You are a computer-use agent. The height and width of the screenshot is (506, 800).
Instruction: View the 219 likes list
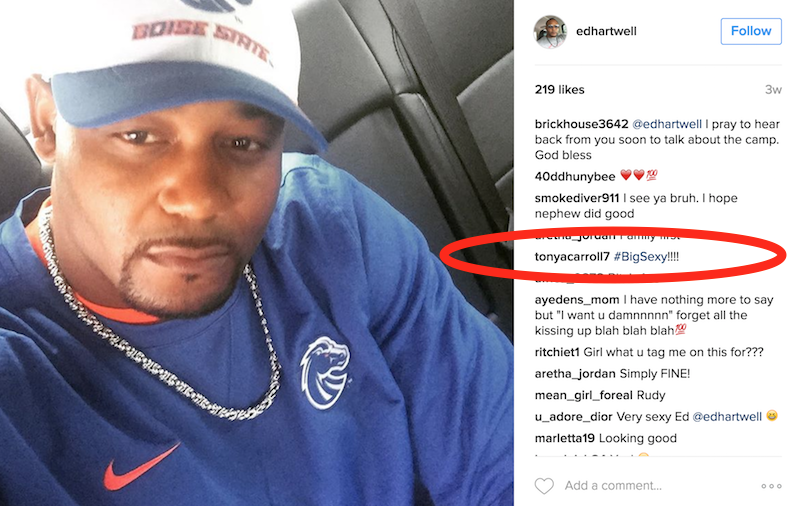(x=560, y=90)
